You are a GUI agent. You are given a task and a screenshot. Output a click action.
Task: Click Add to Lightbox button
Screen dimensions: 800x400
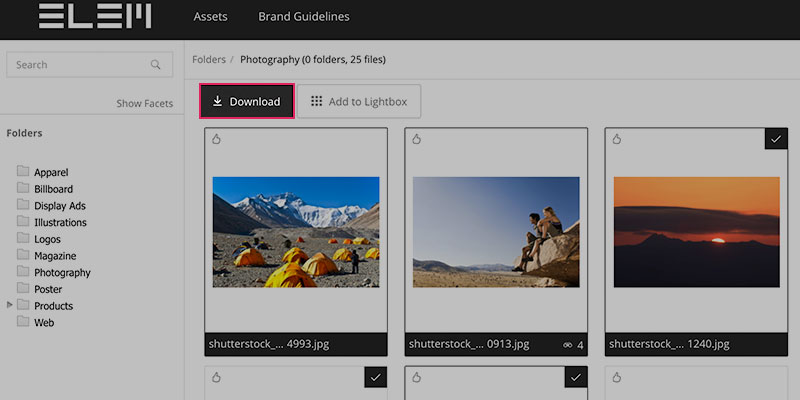tap(359, 101)
